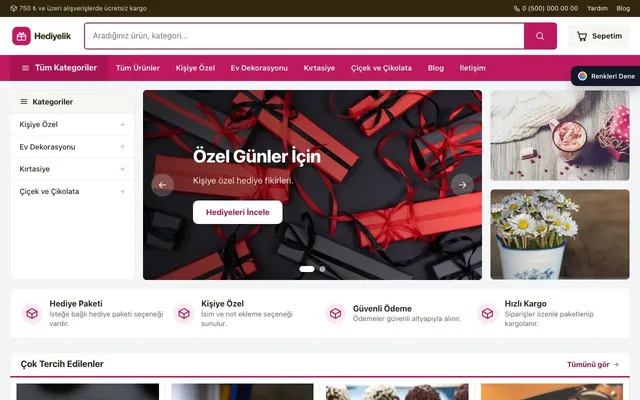Image resolution: width=640 pixels, height=400 pixels.
Task: Click the Renkleri Dene color wheel icon
Action: 582,76
